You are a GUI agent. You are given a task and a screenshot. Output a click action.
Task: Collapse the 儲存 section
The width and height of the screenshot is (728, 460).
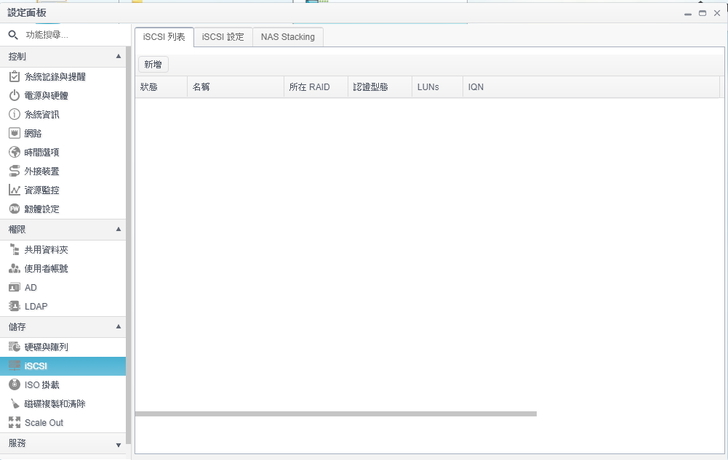118,327
